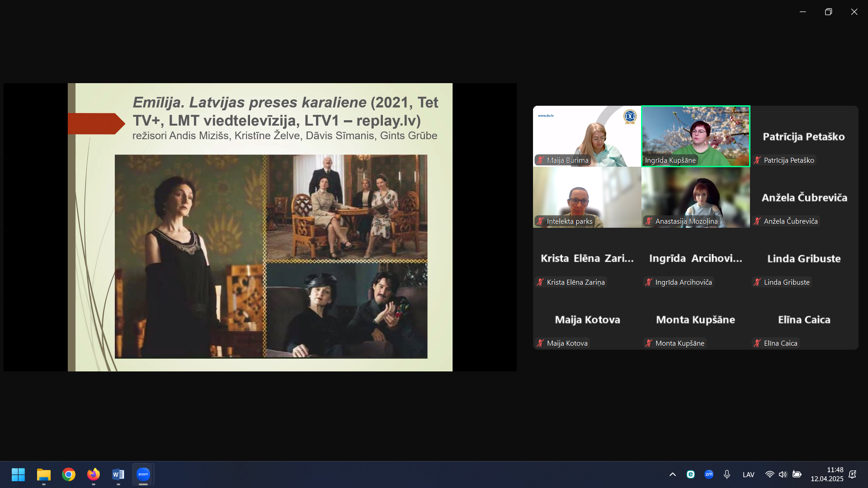Click the Anastasija Mozoļina video tile

[x=695, y=197]
